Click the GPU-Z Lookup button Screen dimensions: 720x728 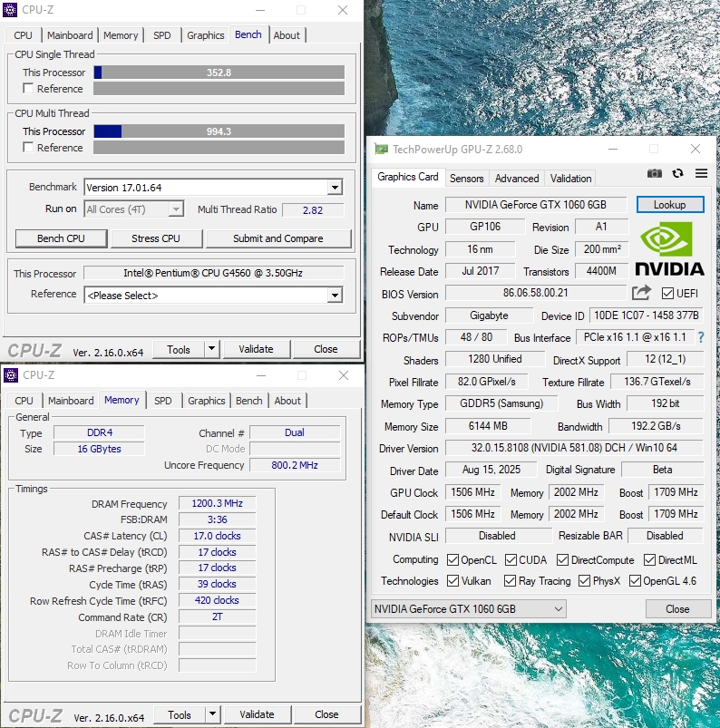click(x=669, y=205)
